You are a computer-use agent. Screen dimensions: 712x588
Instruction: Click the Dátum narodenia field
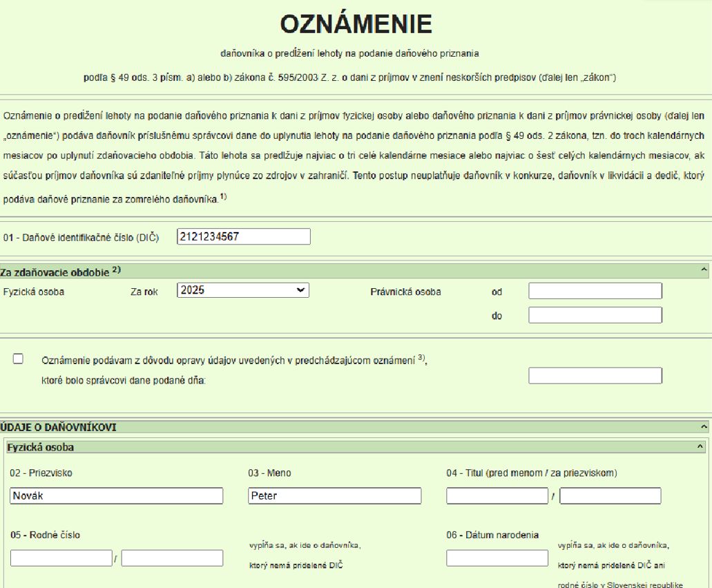point(497,558)
